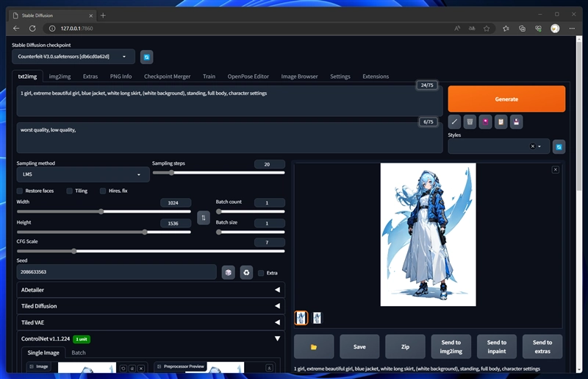Send image to extras
This screenshot has width=588, height=379.
click(542, 347)
